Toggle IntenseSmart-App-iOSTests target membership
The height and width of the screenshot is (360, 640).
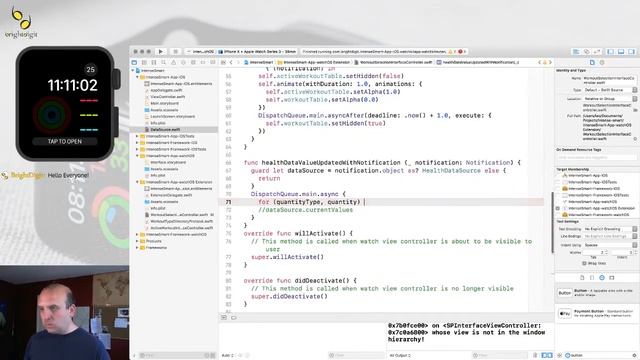point(558,182)
